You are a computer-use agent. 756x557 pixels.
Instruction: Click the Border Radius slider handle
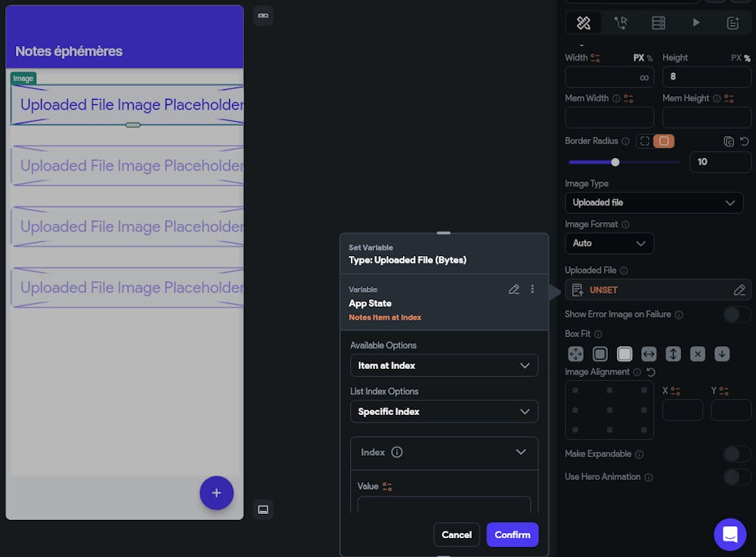point(615,162)
